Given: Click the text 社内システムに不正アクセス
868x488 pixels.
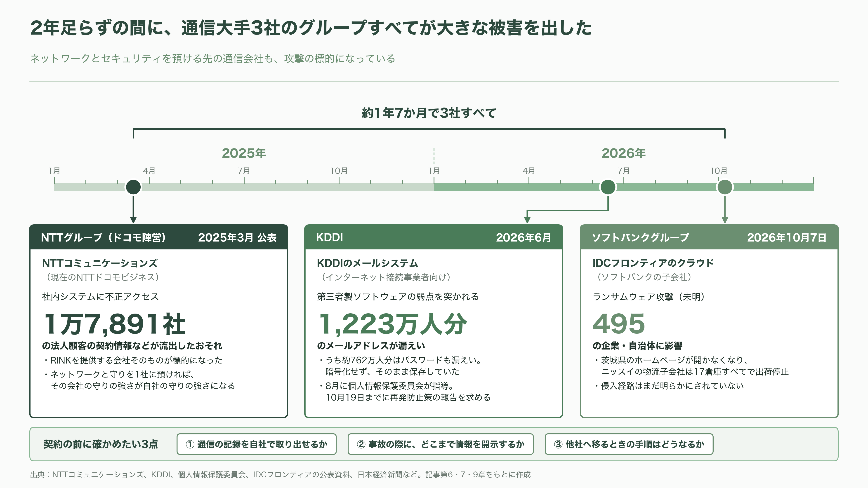Looking at the screenshot, I should 100,296.
